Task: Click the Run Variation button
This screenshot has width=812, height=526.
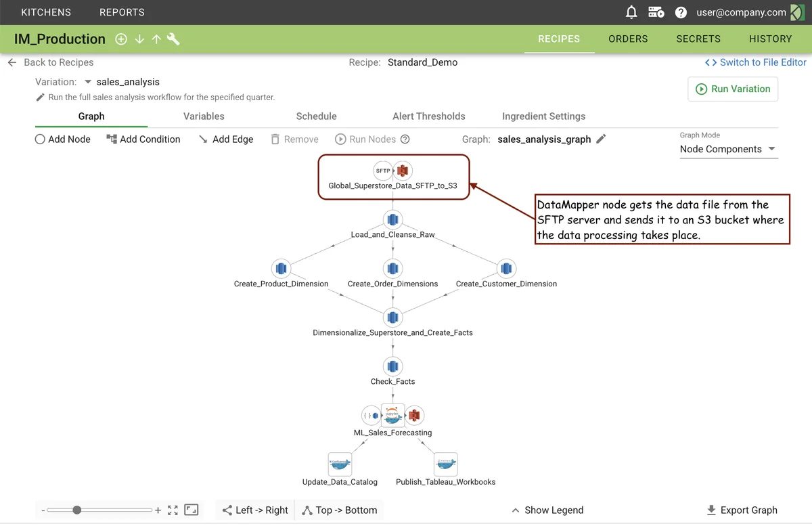Action: pos(733,89)
